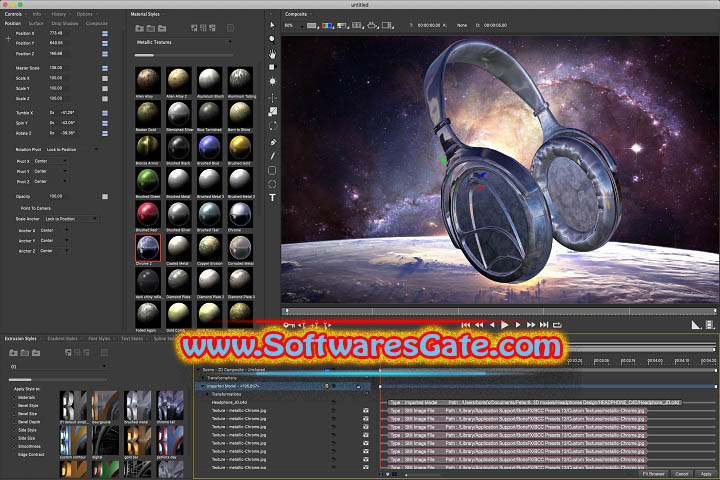
Task: Click the Cancel button
Action: tap(681, 474)
